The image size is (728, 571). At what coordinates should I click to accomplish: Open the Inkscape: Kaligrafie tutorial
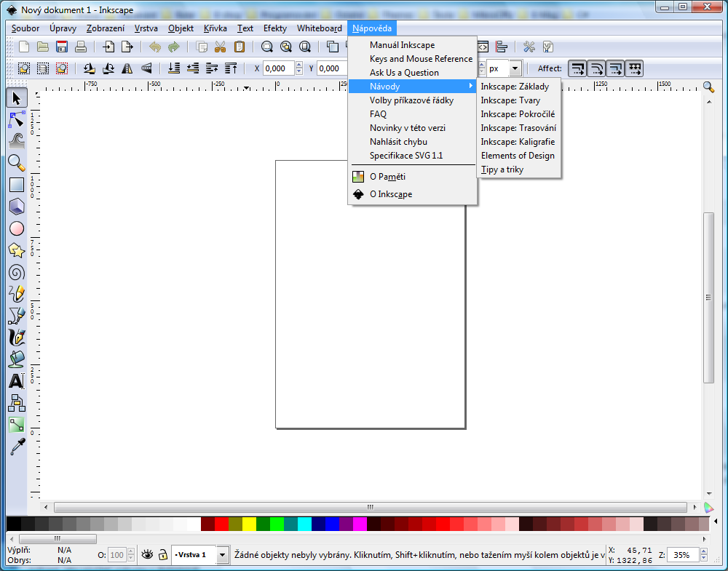point(518,142)
